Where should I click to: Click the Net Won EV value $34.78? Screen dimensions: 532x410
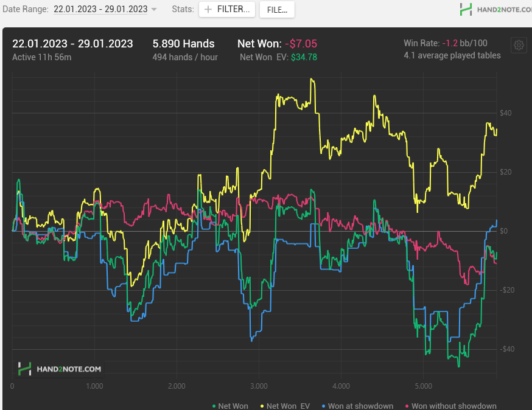pyautogui.click(x=304, y=57)
